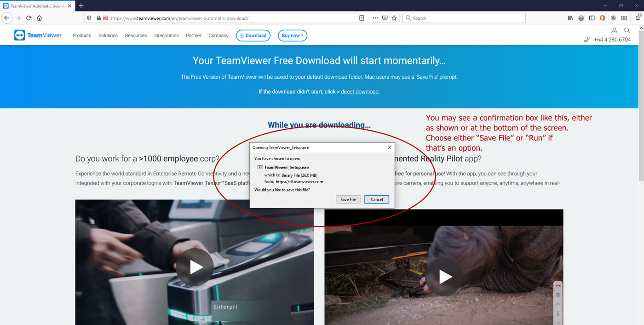Open the tracking protection shield icon
The image size is (644, 325).
pyautogui.click(x=90, y=18)
